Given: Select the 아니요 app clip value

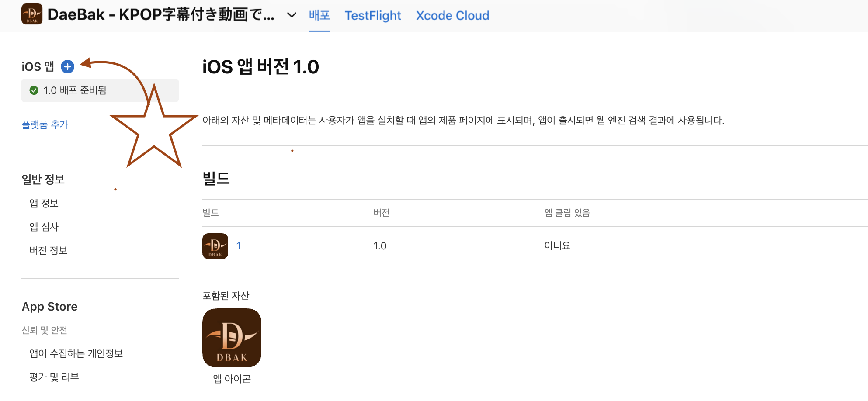Looking at the screenshot, I should click(557, 245).
